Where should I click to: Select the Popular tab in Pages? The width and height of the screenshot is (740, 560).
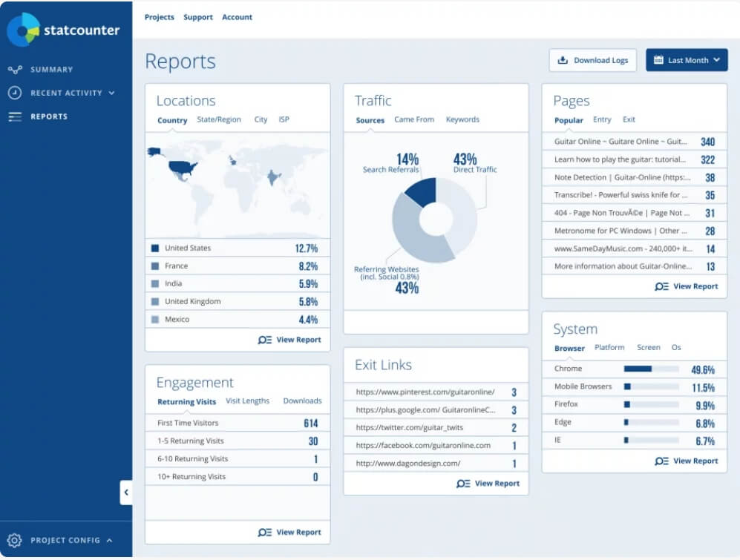click(569, 120)
